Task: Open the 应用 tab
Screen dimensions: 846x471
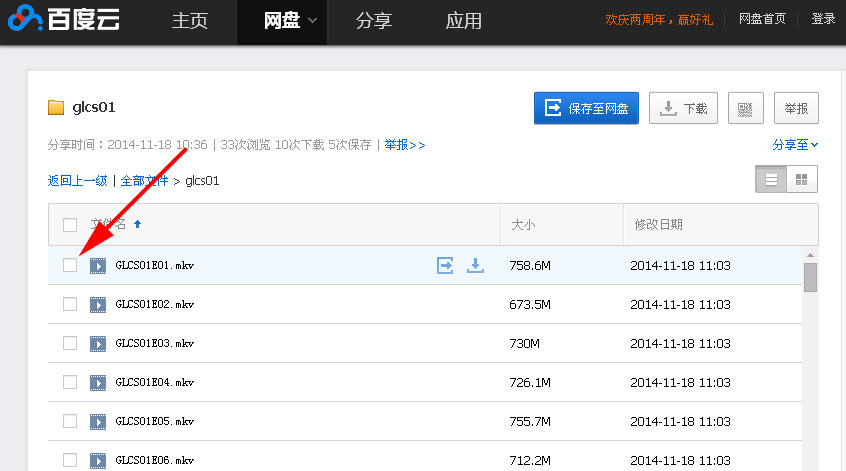Action: point(463,21)
